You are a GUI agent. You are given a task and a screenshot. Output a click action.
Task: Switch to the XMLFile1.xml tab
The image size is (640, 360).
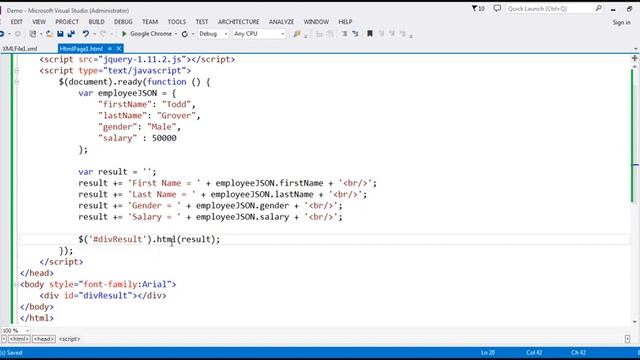tap(20, 49)
